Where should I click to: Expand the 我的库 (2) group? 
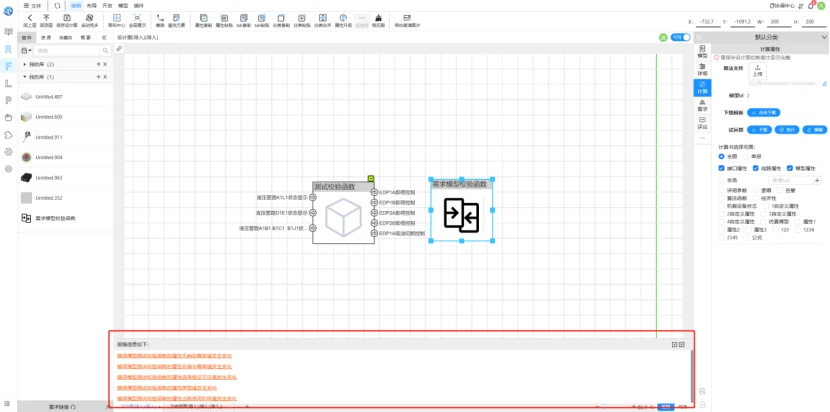24,64
